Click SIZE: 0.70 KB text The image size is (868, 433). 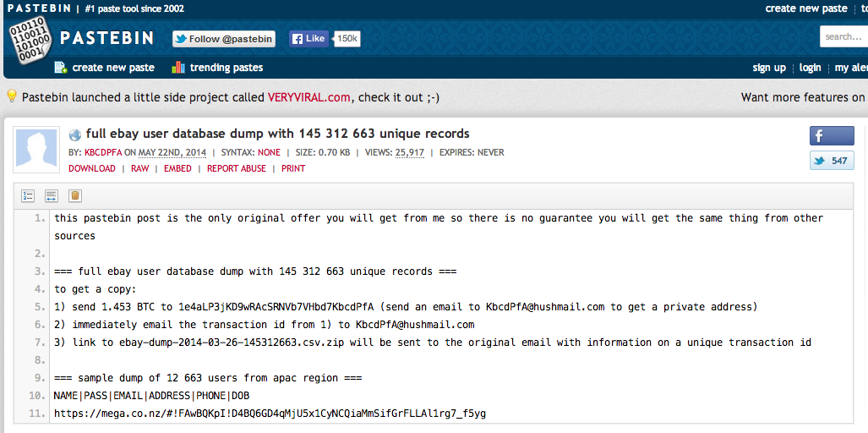[x=323, y=152]
